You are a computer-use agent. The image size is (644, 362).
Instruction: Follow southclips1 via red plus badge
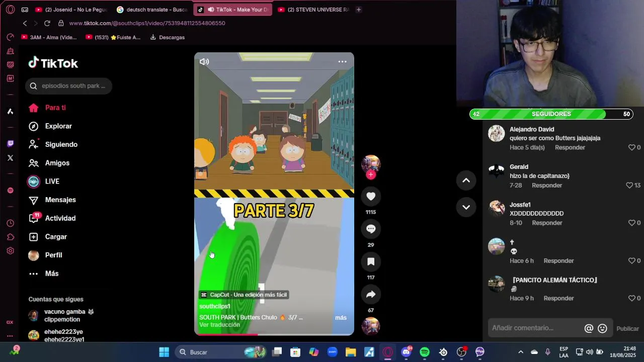(x=371, y=174)
